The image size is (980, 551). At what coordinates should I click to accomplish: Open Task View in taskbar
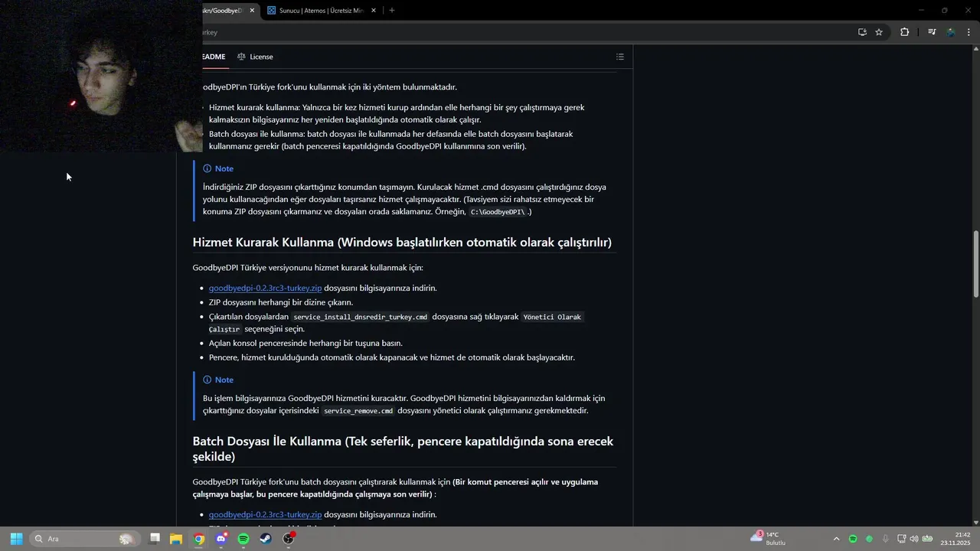pyautogui.click(x=154, y=539)
